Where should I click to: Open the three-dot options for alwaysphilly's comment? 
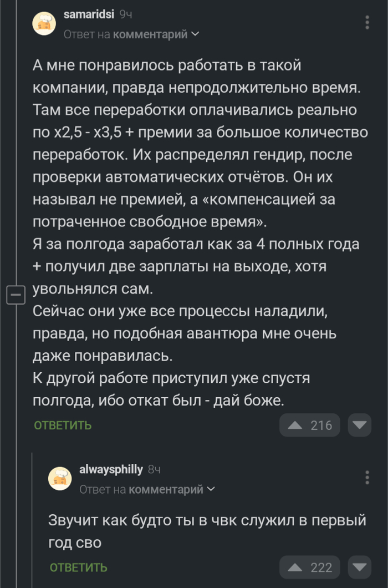click(367, 477)
